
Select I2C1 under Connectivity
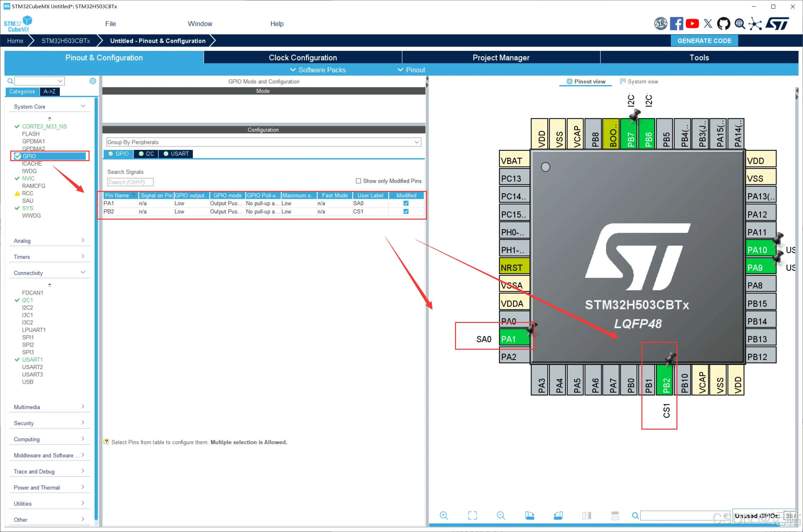pos(27,300)
